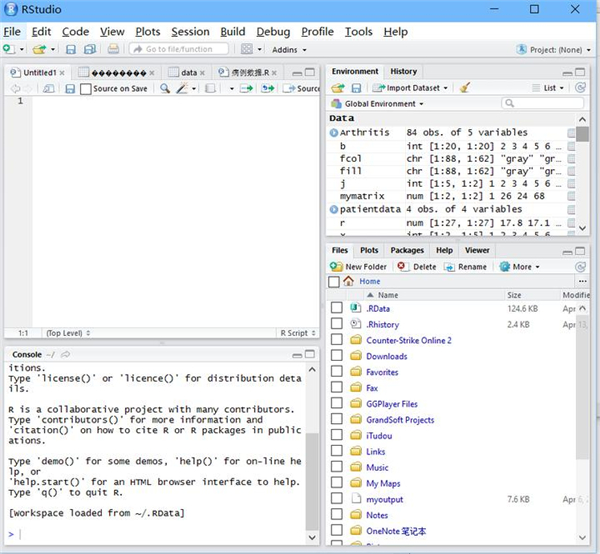Viewport: 600px width, 554px height.
Task: Switch to the Packages tab
Action: (406, 250)
